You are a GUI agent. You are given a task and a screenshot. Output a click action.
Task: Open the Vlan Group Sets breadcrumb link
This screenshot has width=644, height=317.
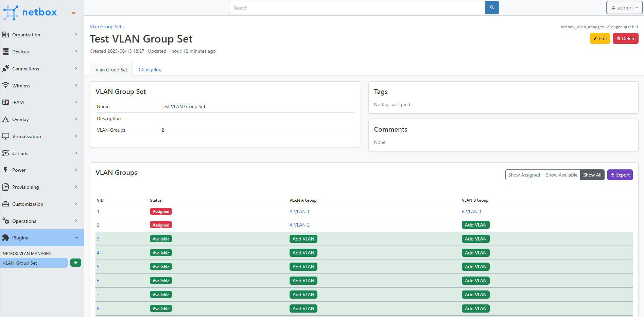[107, 27]
